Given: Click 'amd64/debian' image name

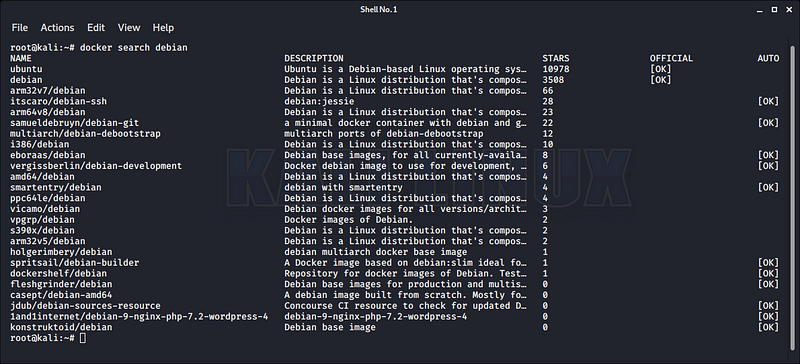Looking at the screenshot, I should point(42,177).
